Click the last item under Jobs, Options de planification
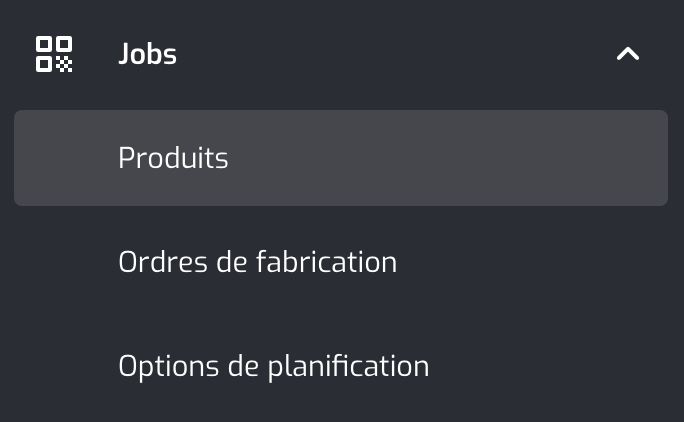 (273, 366)
